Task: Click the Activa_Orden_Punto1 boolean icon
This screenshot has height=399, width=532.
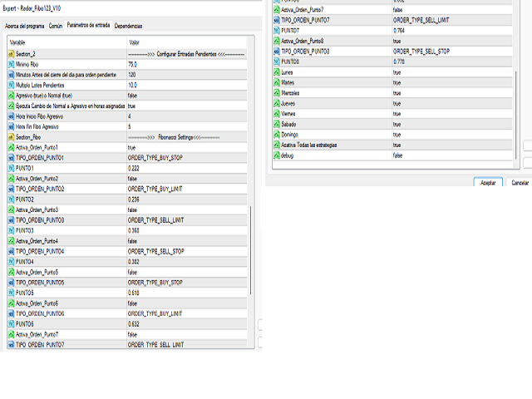Action: (11, 148)
